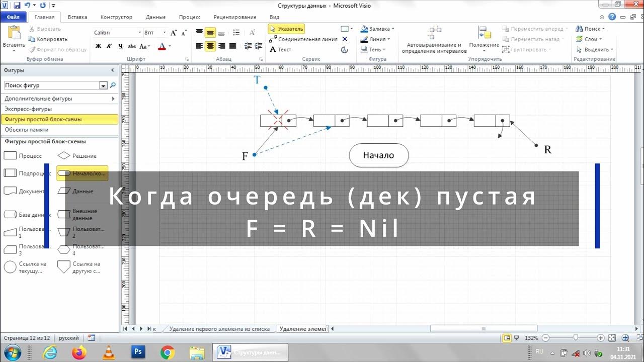
Task: Toggle middle vertical alignment
Action: coord(210,33)
